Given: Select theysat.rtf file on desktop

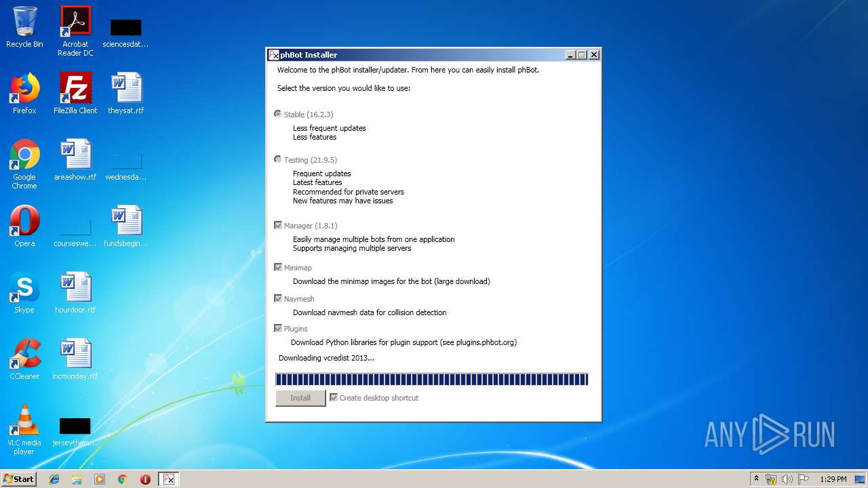Looking at the screenshot, I should pyautogui.click(x=126, y=94).
